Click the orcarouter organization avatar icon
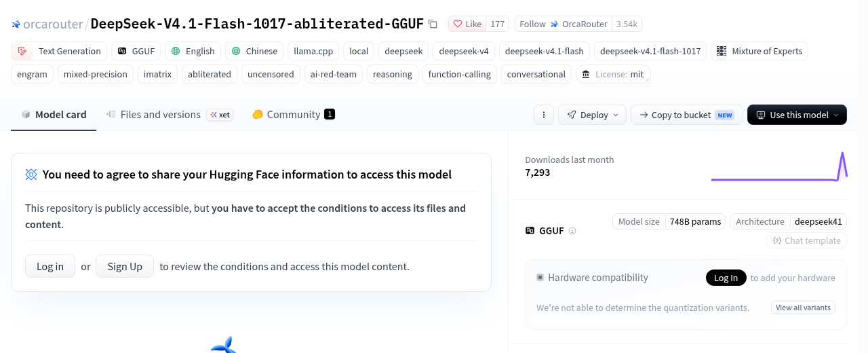Viewport: 868px width, 353px height. point(16,24)
